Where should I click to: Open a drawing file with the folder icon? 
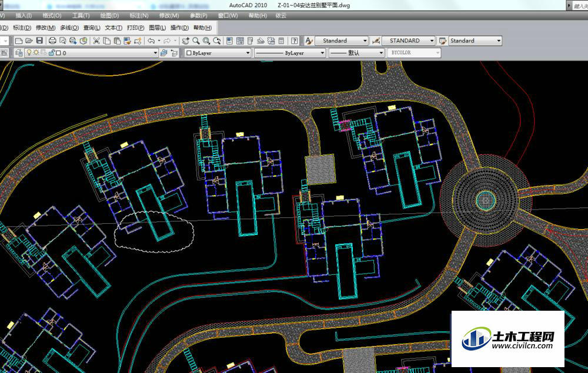pyautogui.click(x=29, y=41)
